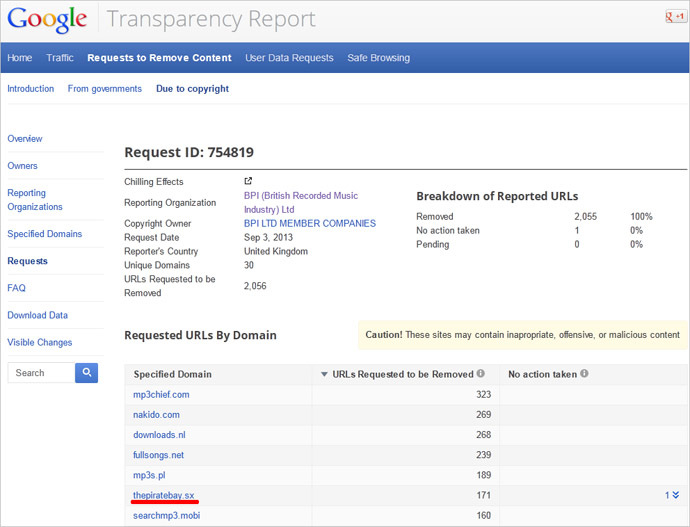
Task: Open User Data Requests tab
Action: coord(290,58)
